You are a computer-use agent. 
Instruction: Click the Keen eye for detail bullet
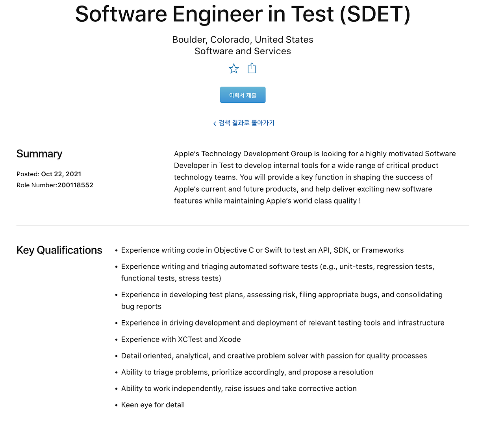tap(153, 405)
